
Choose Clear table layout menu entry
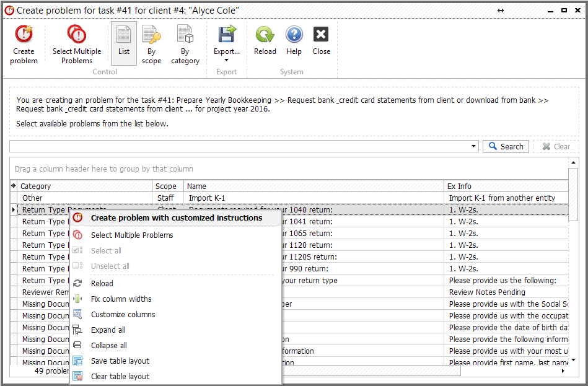tap(175, 376)
